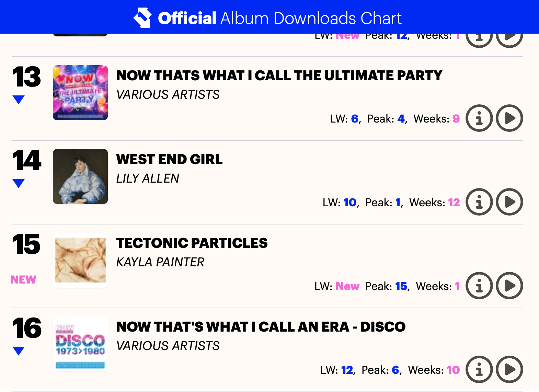Open info for Now Ultimate Party album
This screenshot has width=539, height=392.
(479, 118)
